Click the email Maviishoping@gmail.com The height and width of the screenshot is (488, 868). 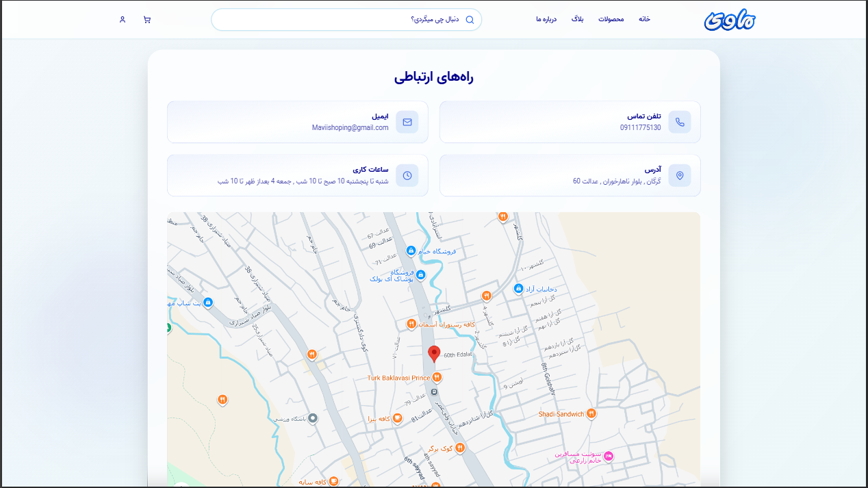350,128
